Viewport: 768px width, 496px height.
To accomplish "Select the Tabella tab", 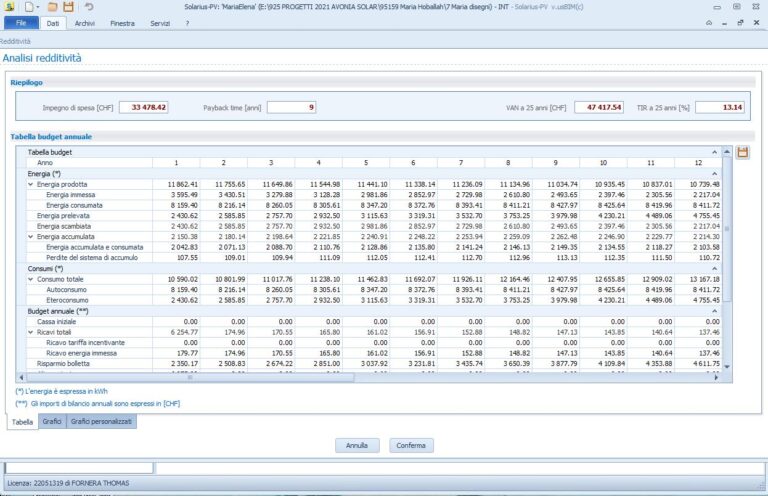I will [x=23, y=422].
